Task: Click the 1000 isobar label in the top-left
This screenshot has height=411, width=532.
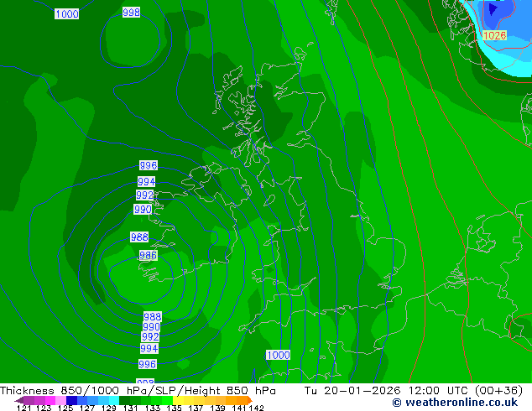Action: (67, 14)
